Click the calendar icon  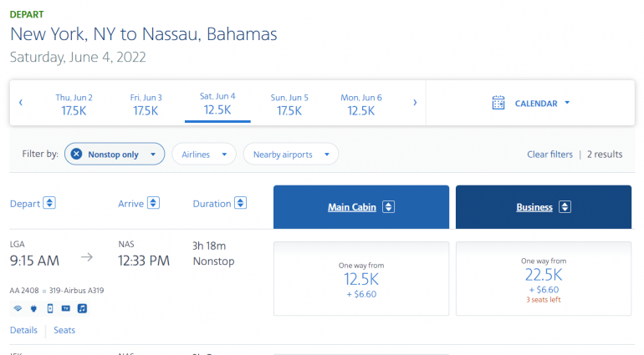tap(498, 104)
